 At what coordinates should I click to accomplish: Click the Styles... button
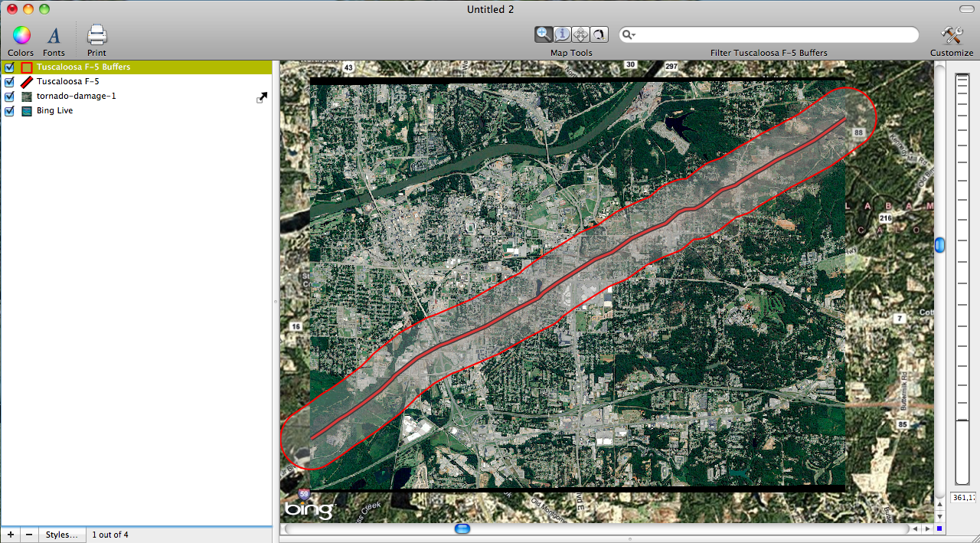61,534
